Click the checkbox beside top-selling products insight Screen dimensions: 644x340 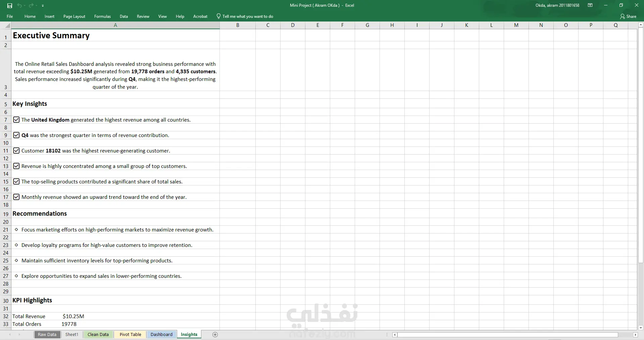pos(16,181)
